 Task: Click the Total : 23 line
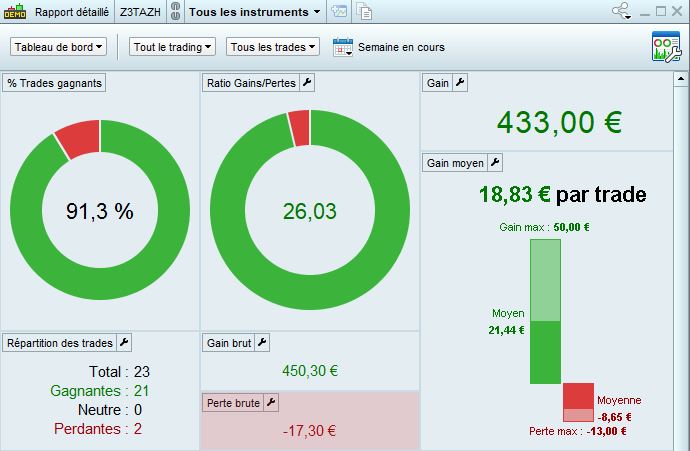[119, 372]
